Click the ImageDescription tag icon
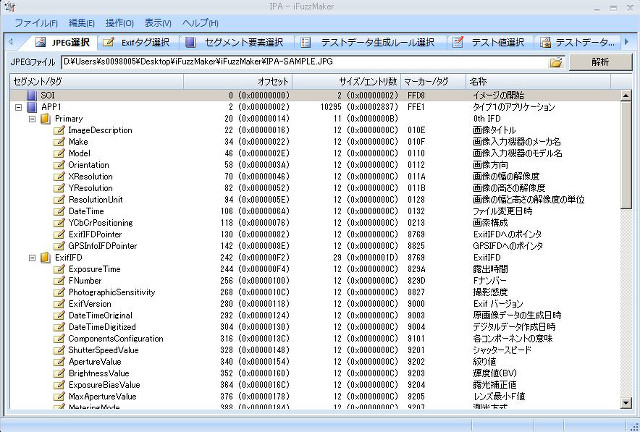This screenshot has height=432, width=640. 59,130
